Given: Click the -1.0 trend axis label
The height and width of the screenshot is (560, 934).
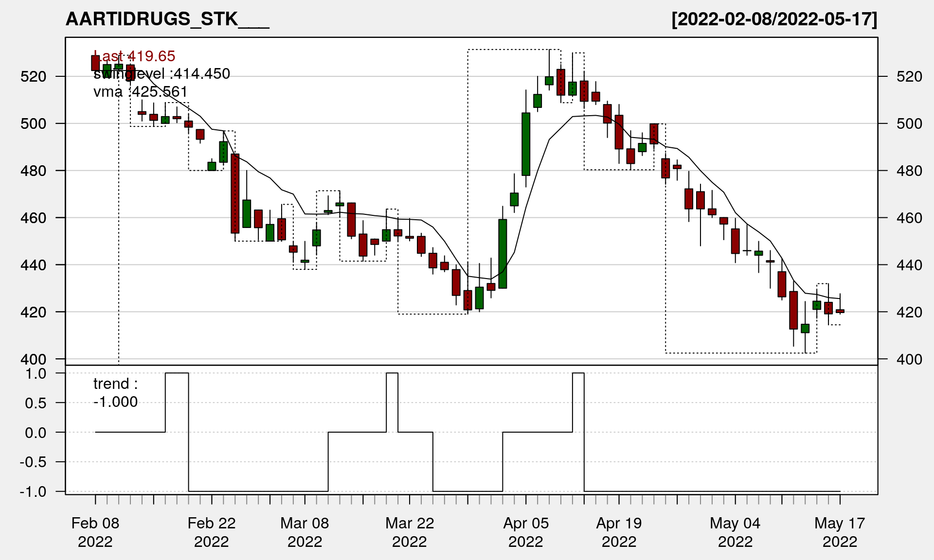Looking at the screenshot, I should tap(33, 491).
